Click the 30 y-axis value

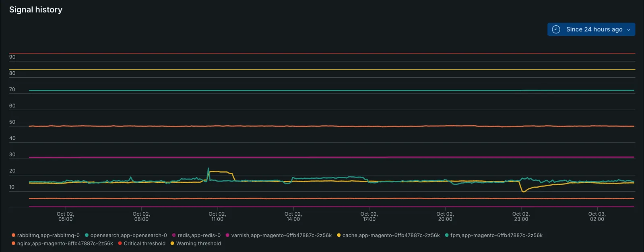pos(12,155)
